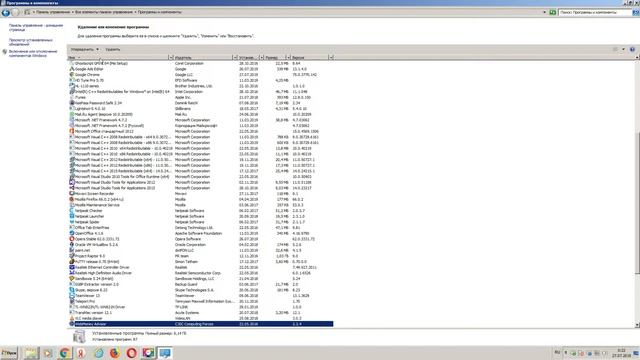Click the RU language indicator in the system tray
The image size is (640, 360).
coord(558,352)
